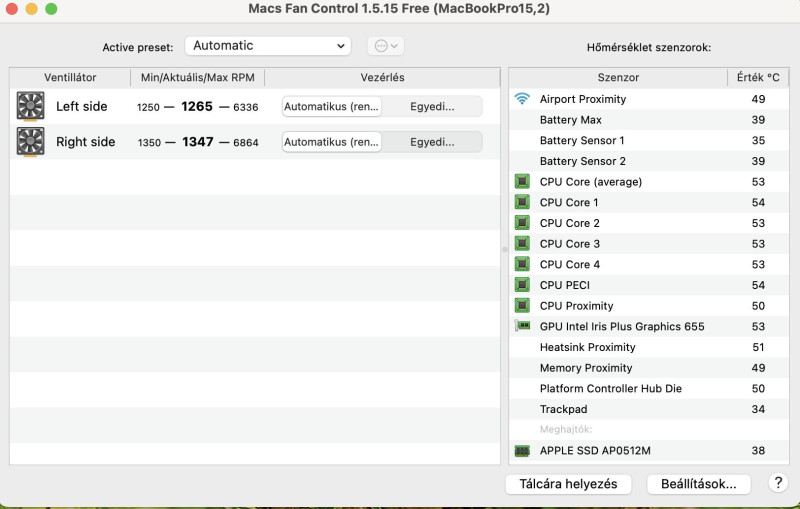The height and width of the screenshot is (509, 800).
Task: Sort sensors by Szenzor column header
Action: point(618,78)
